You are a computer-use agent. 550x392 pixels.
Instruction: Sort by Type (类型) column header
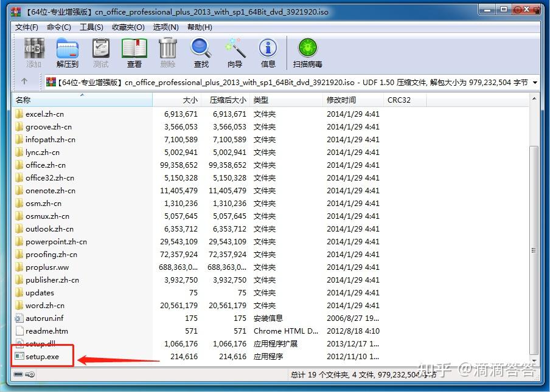point(286,100)
